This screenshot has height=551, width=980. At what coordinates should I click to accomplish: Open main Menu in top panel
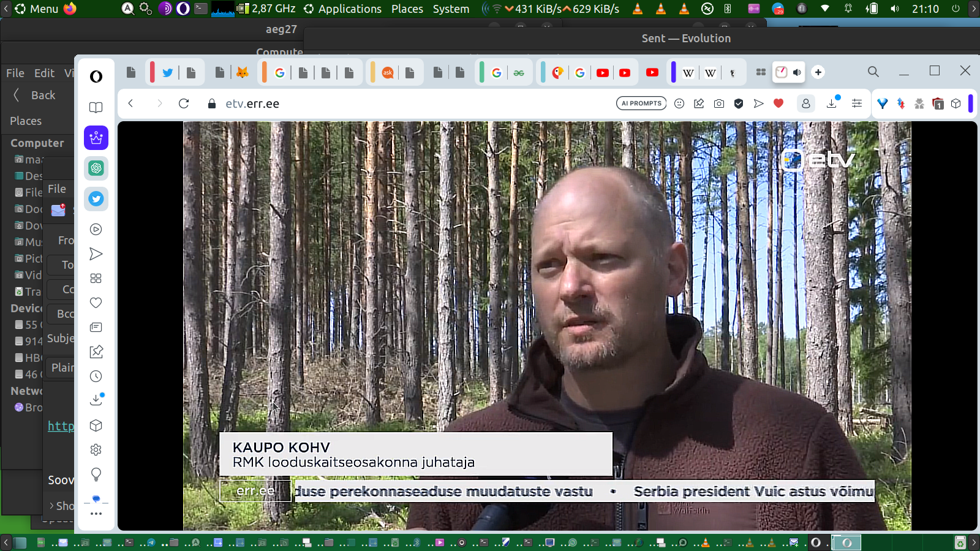tap(37, 9)
